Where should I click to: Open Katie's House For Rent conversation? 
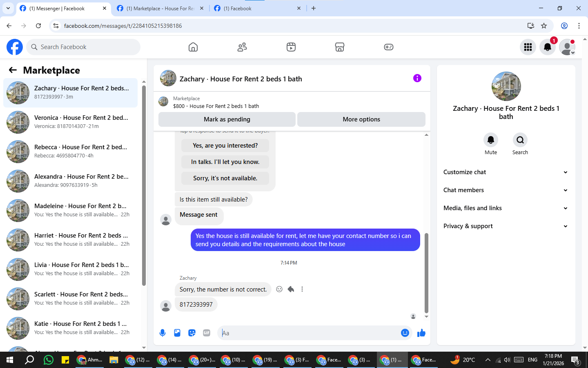tap(71, 328)
